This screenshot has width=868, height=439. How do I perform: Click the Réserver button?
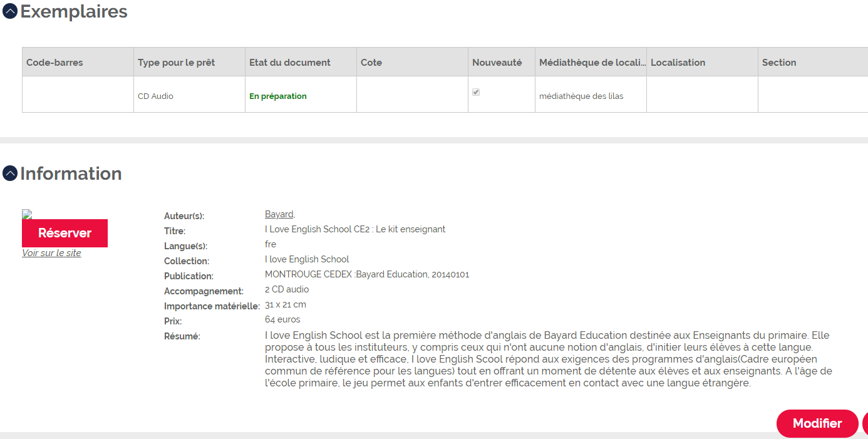click(x=65, y=233)
